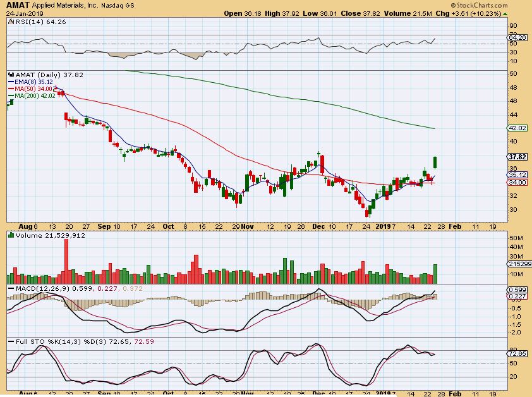Click the Open 36.18 value
532x397 pixels.
point(243,13)
